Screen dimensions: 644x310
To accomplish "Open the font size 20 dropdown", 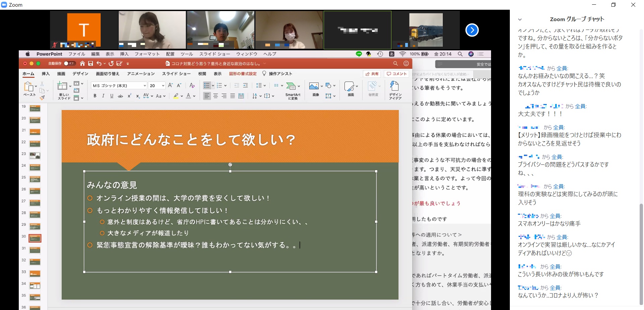I will tap(163, 86).
